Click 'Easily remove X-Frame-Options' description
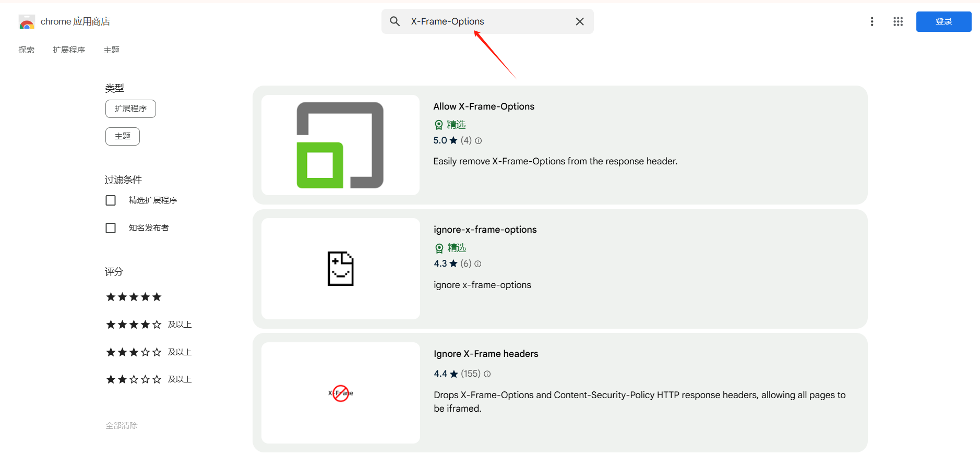Image resolution: width=980 pixels, height=455 pixels. (555, 161)
